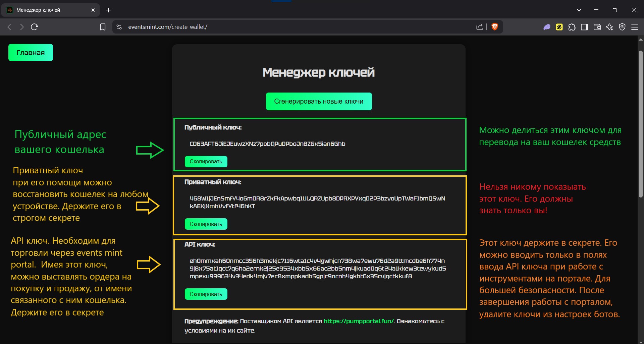This screenshot has height=344, width=644.
Task: Click the yellow S extension icon
Action: [x=559, y=27]
